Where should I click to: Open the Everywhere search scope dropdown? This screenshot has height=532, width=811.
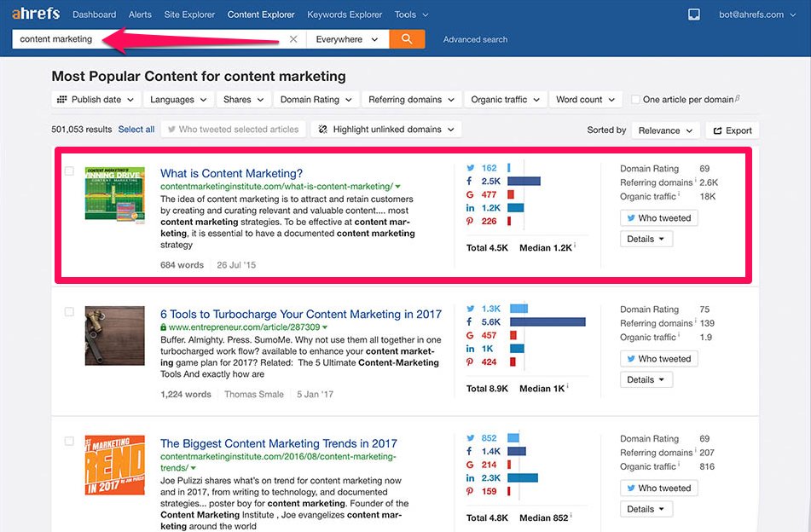(348, 39)
